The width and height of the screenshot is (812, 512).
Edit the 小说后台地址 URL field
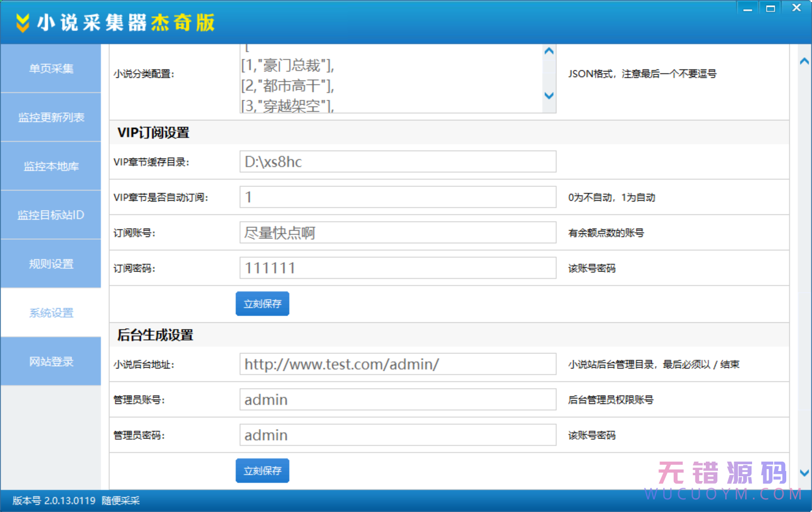(397, 364)
